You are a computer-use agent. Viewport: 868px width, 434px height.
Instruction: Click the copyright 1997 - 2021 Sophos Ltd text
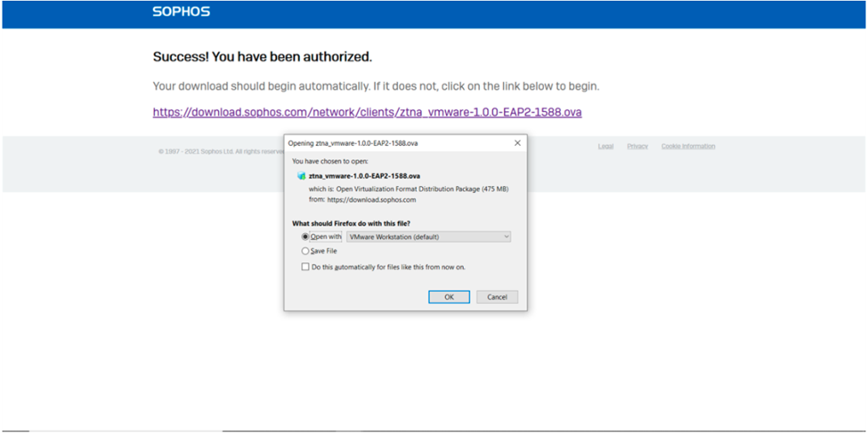[x=221, y=151]
